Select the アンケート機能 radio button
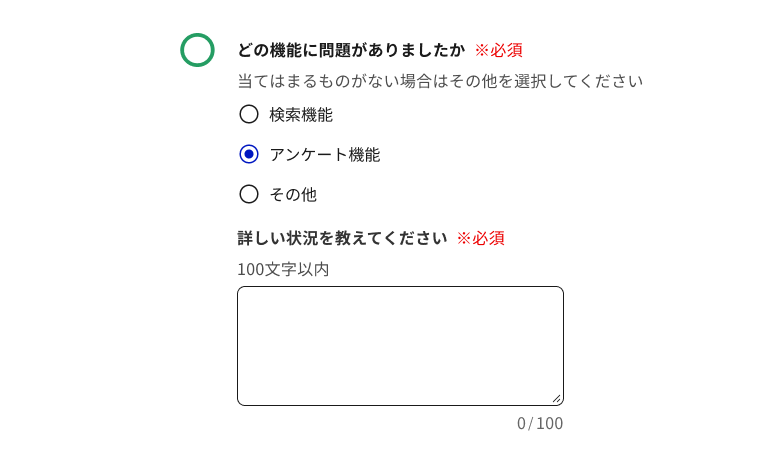The image size is (768, 460). (x=249, y=154)
